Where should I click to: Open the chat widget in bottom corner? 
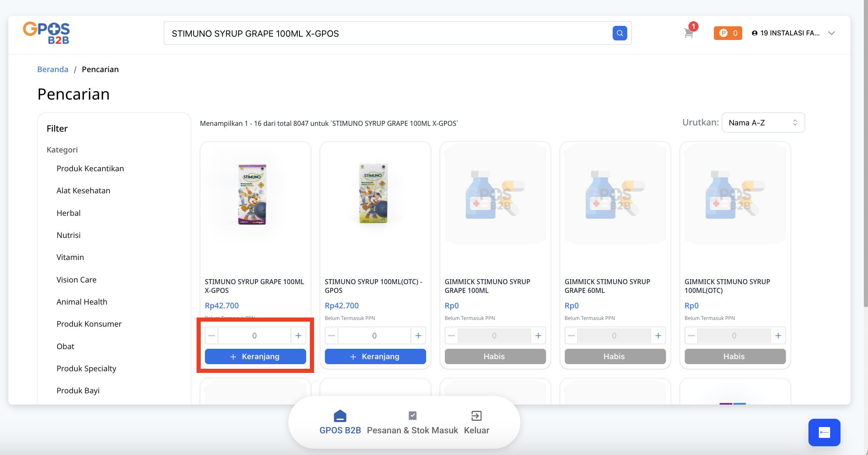pyautogui.click(x=824, y=432)
